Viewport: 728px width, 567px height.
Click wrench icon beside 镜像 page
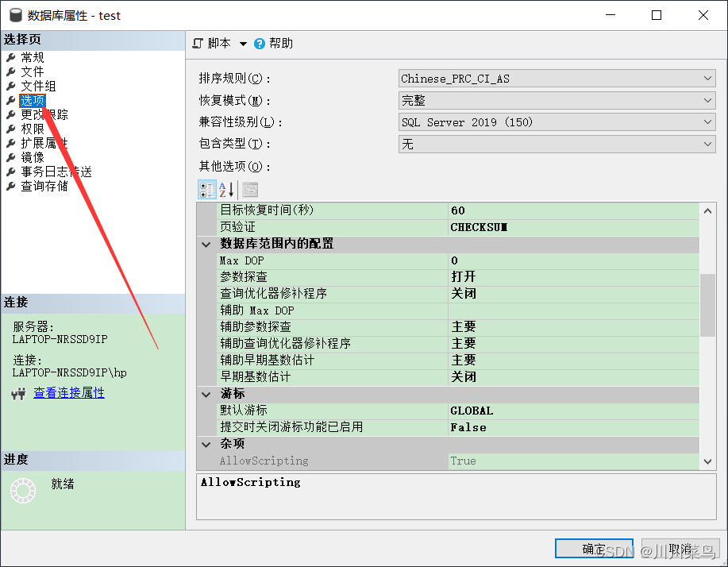[10, 157]
